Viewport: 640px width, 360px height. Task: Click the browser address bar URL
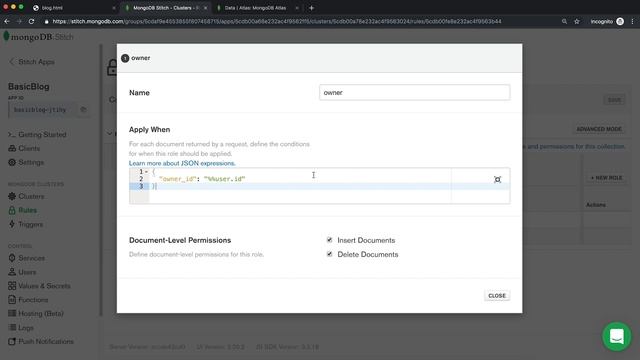(277, 21)
